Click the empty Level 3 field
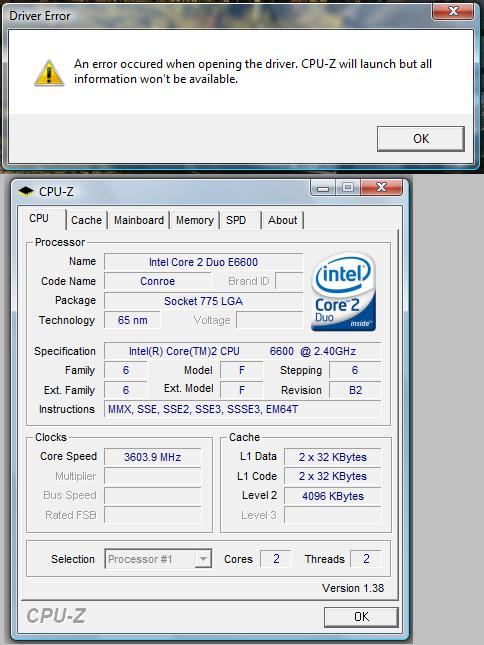 point(333,515)
